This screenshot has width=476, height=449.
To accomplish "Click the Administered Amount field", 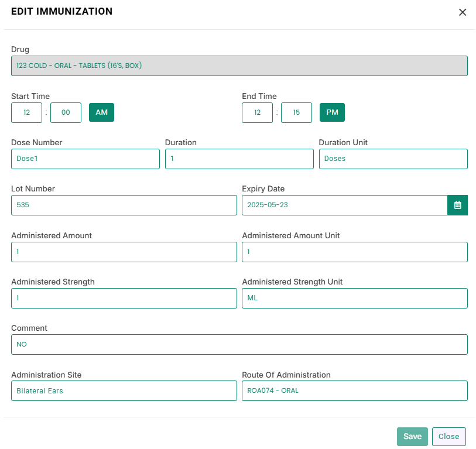I will pos(124,252).
